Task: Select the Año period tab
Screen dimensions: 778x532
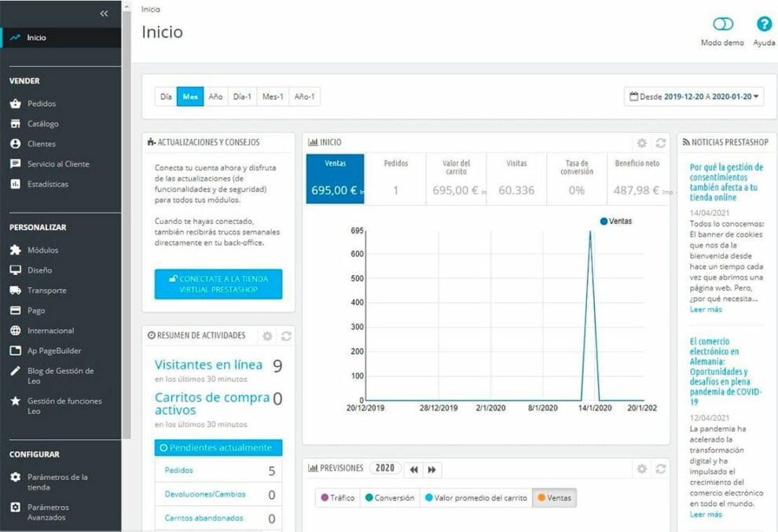Action: 215,97
